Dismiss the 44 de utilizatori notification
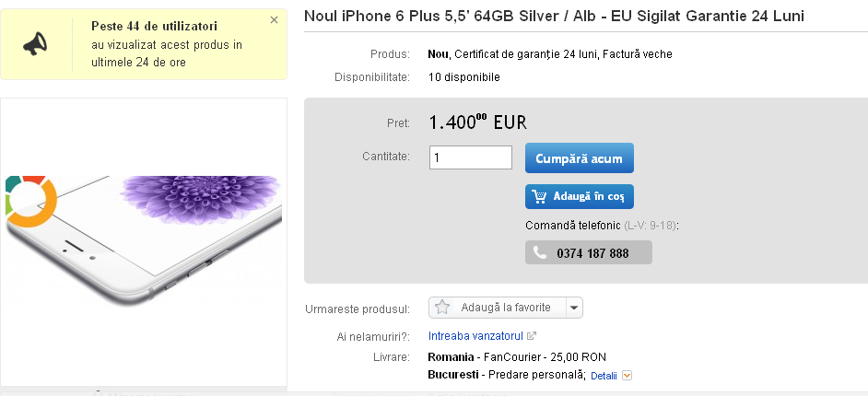This screenshot has width=868, height=396. (x=274, y=19)
